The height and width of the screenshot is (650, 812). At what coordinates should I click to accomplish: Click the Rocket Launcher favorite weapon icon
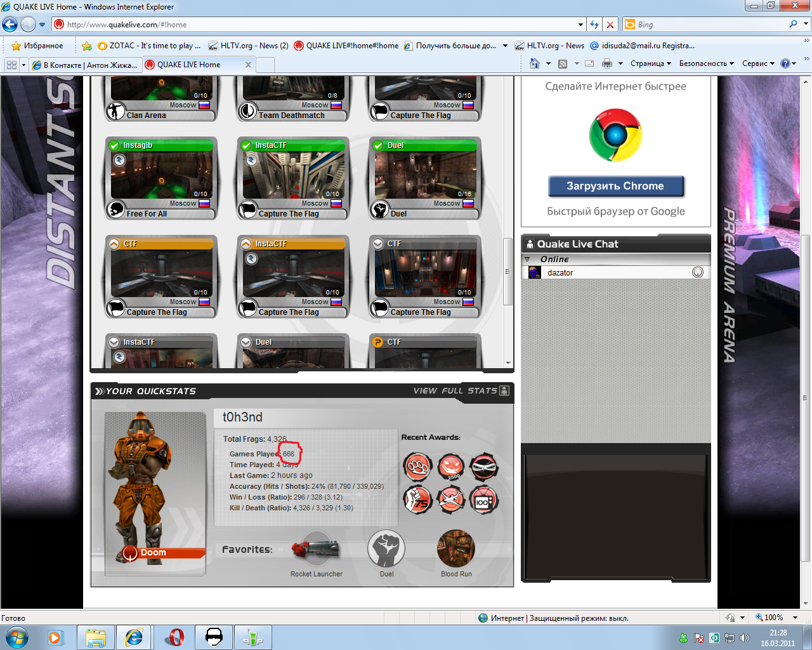(x=317, y=549)
